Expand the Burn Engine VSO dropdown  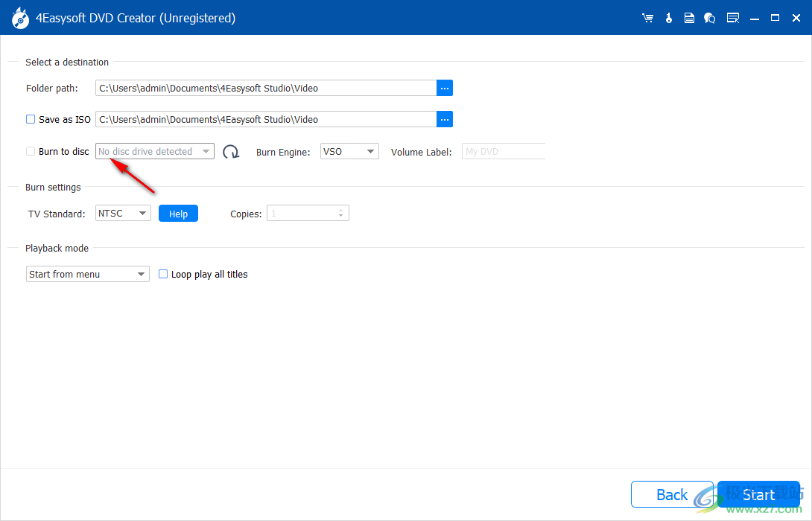349,151
